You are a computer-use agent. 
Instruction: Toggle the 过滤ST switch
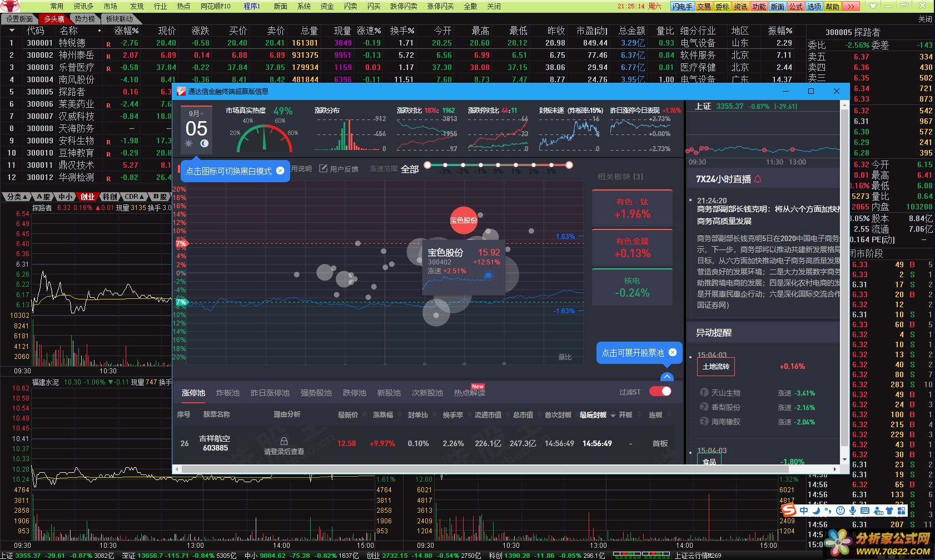660,391
